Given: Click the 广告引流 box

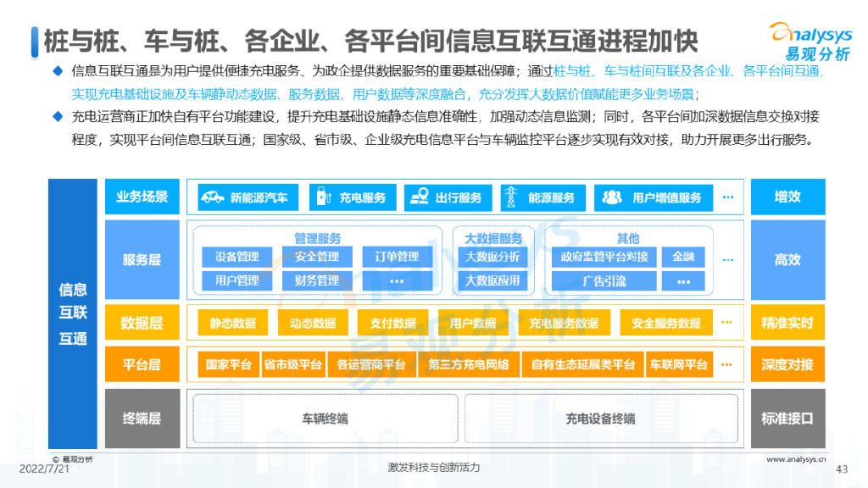Looking at the screenshot, I should (604, 280).
